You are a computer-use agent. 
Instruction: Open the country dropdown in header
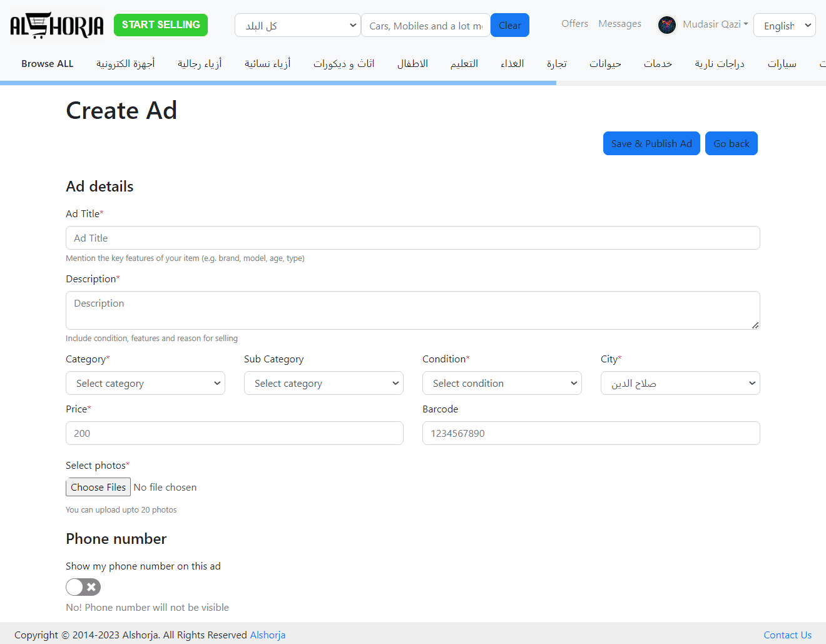[x=297, y=26]
